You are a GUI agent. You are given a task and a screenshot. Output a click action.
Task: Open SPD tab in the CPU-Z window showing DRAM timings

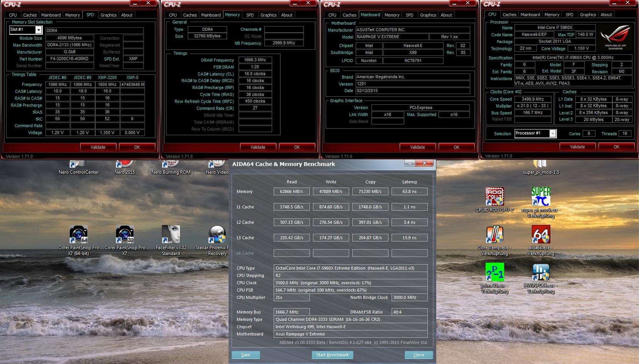(250, 15)
